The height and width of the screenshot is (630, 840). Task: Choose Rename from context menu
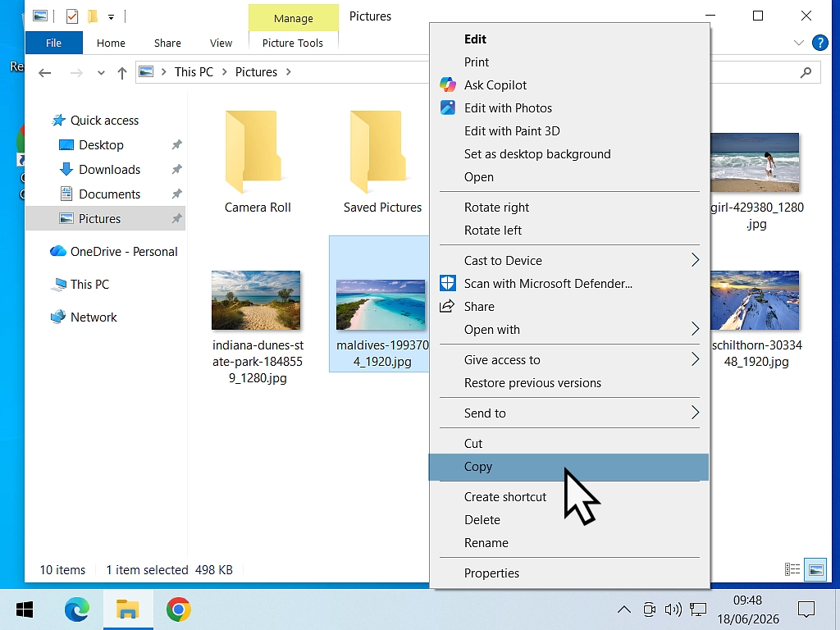(568, 543)
